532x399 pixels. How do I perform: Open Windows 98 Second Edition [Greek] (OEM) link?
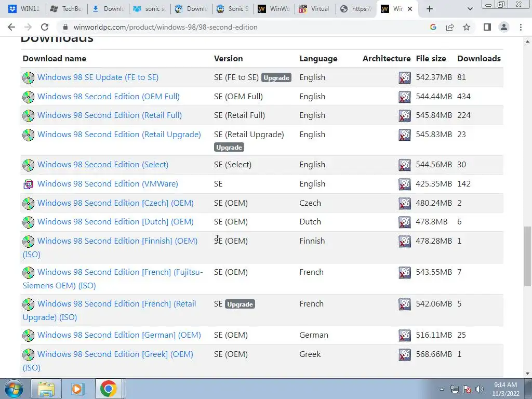[x=115, y=354]
